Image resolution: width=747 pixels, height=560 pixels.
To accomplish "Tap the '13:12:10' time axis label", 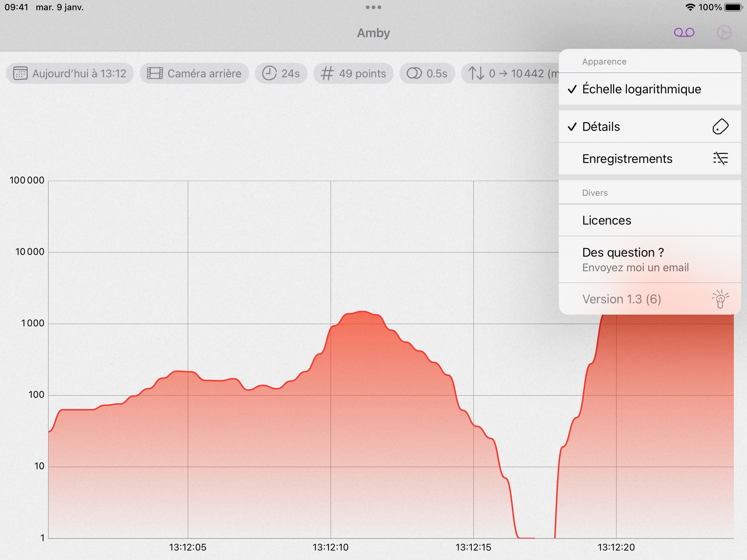I will pos(330,547).
